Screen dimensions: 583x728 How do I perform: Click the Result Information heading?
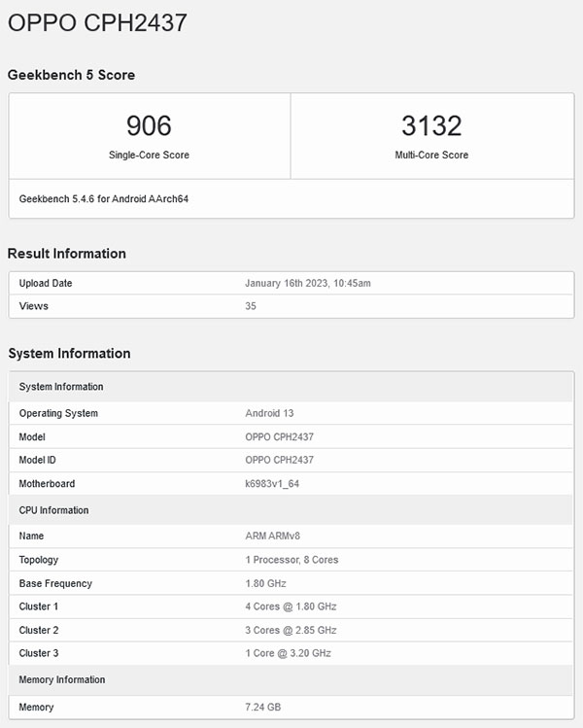[67, 254]
